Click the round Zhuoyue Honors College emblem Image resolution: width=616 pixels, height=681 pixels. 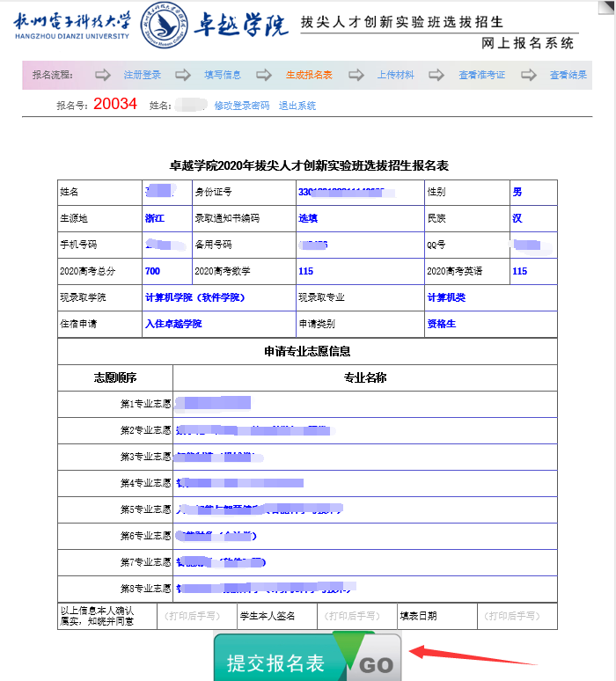pos(165,25)
